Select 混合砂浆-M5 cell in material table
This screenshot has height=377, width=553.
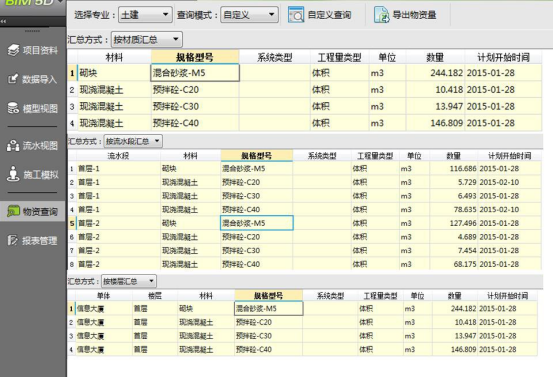pos(195,73)
